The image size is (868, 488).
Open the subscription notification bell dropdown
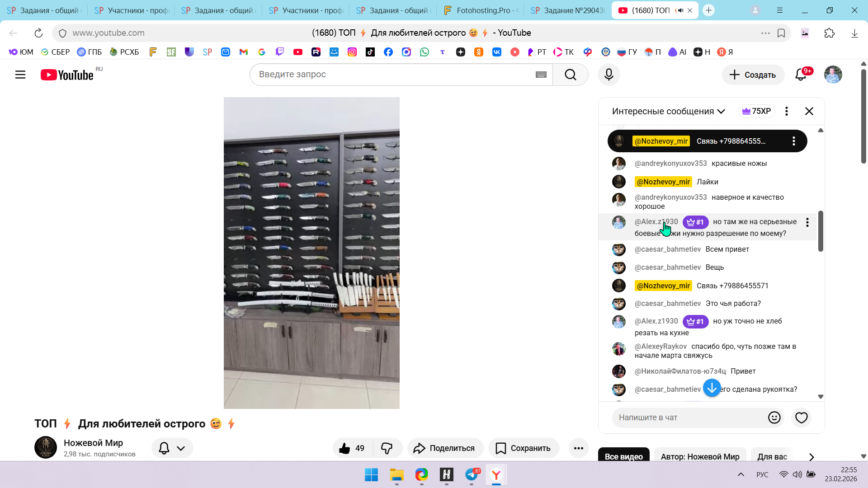[x=172, y=448]
